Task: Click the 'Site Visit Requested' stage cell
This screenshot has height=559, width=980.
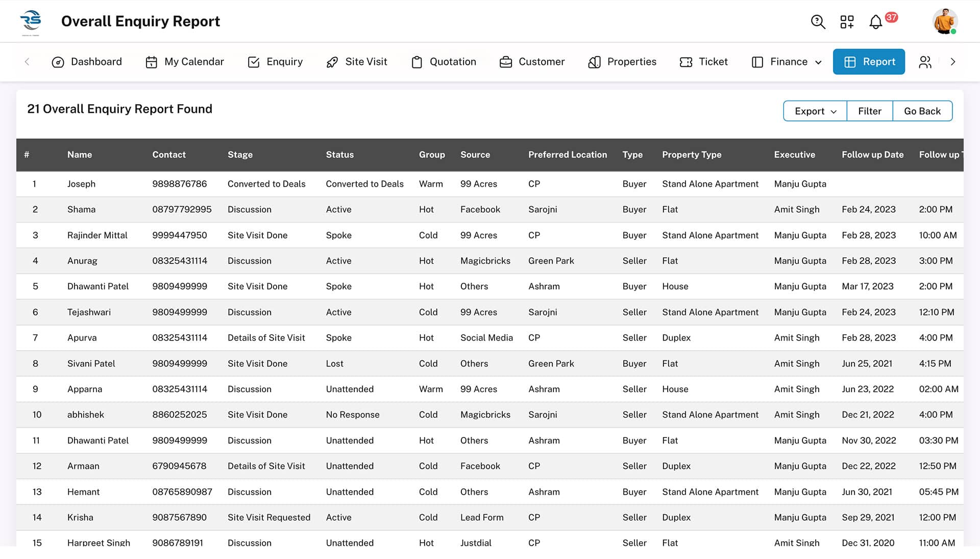Action: click(269, 518)
